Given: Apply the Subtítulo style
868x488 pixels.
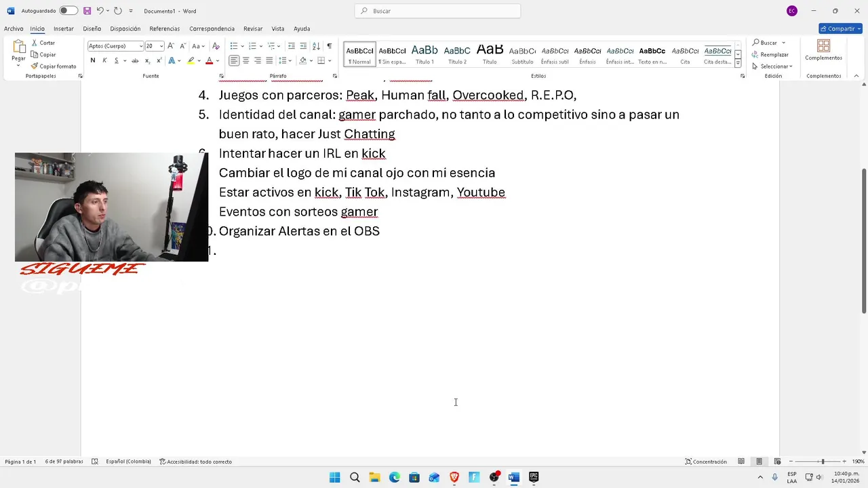Looking at the screenshot, I should [x=522, y=54].
